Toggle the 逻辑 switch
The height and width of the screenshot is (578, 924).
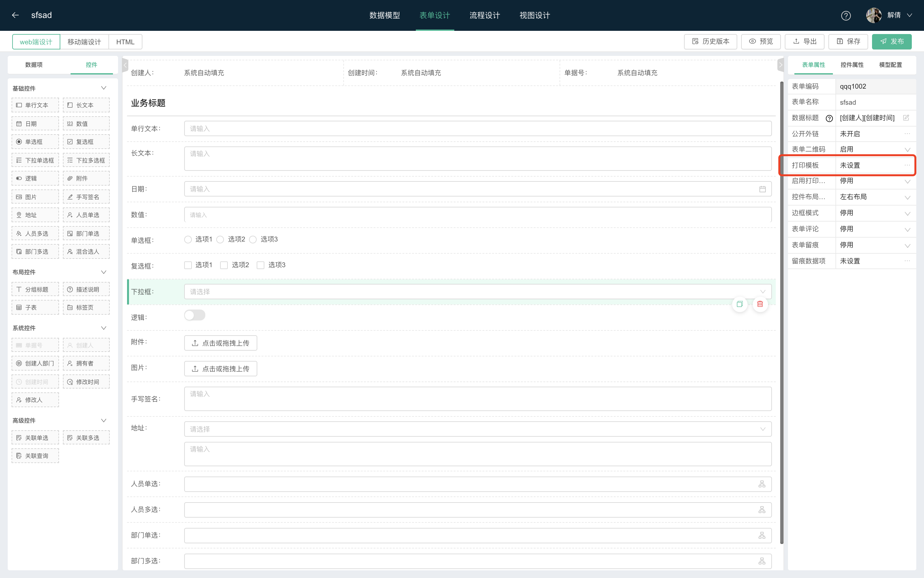coord(195,315)
